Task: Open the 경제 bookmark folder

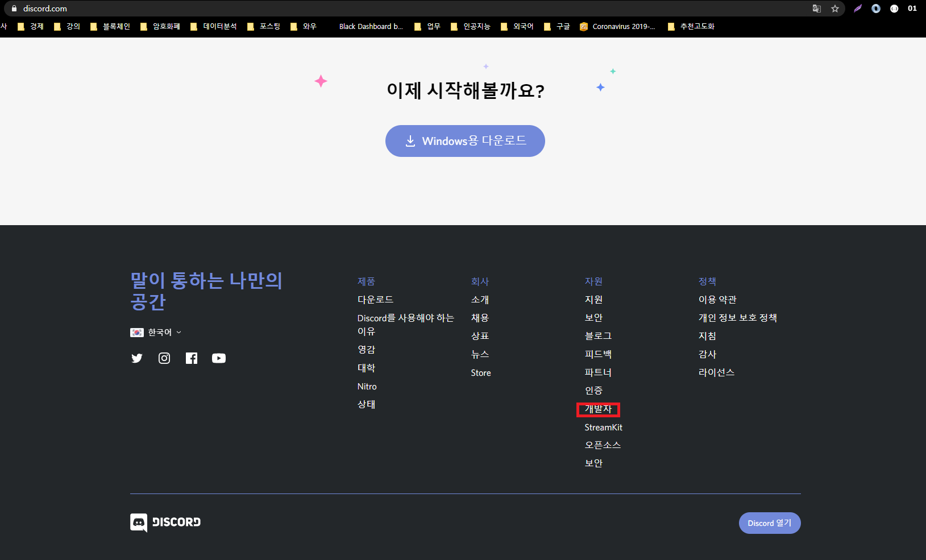Action: pyautogui.click(x=31, y=27)
